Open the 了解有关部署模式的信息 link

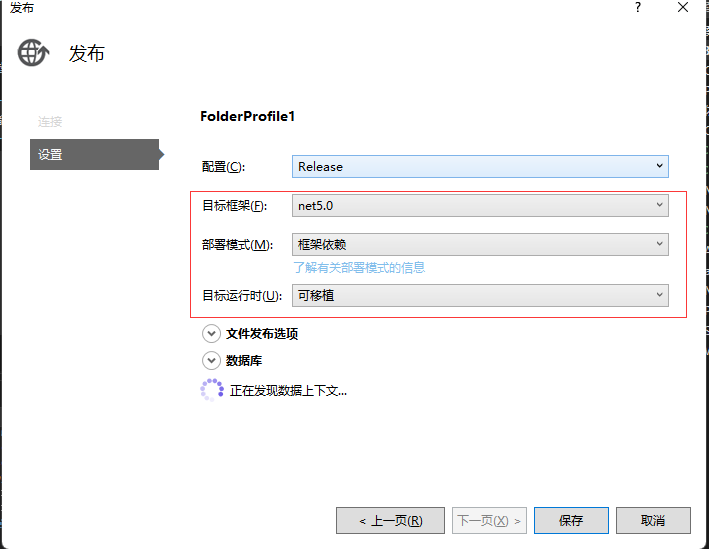coord(359,268)
